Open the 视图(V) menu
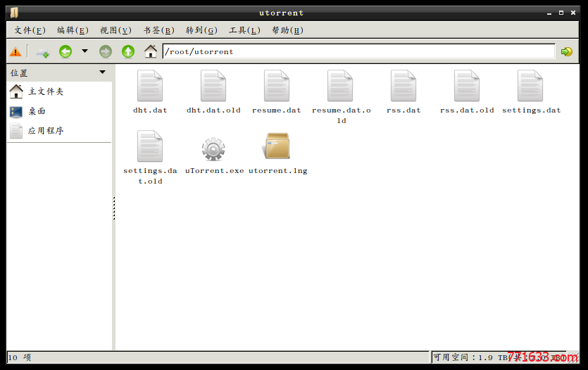The width and height of the screenshot is (588, 370). [x=115, y=30]
